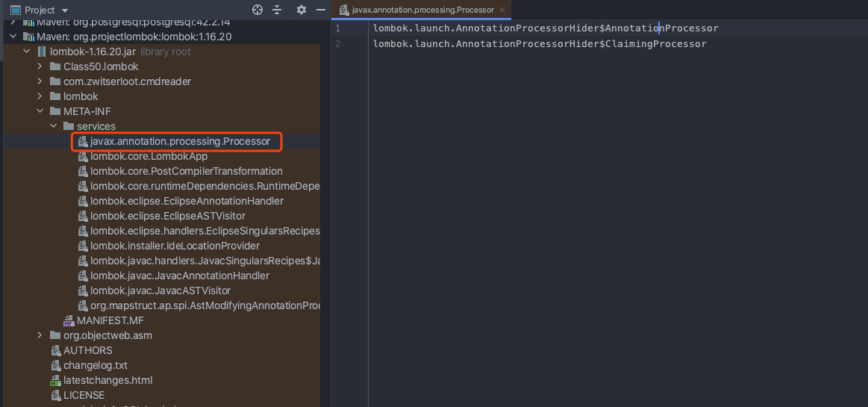
Task: Click the IdeLocationProvider file icon
Action: [83, 246]
